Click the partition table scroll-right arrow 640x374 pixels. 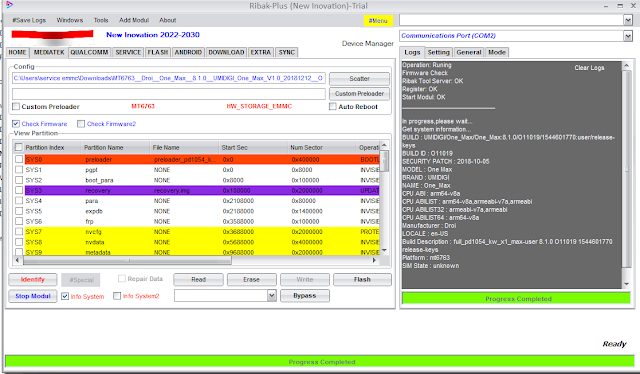tap(374, 260)
